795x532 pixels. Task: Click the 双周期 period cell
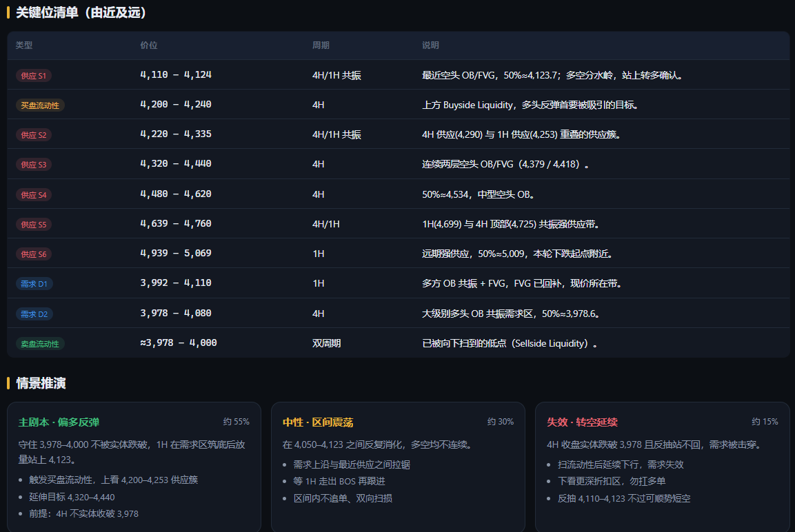(327, 343)
